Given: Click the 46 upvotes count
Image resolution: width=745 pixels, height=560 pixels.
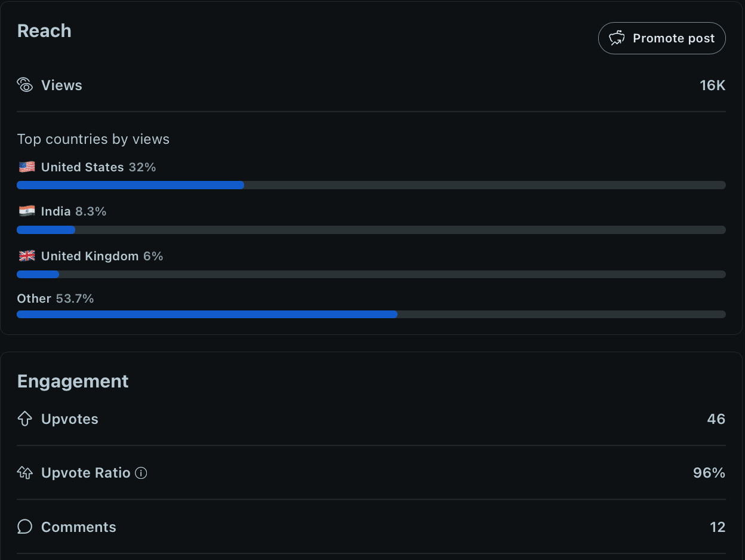Looking at the screenshot, I should pyautogui.click(x=716, y=419).
